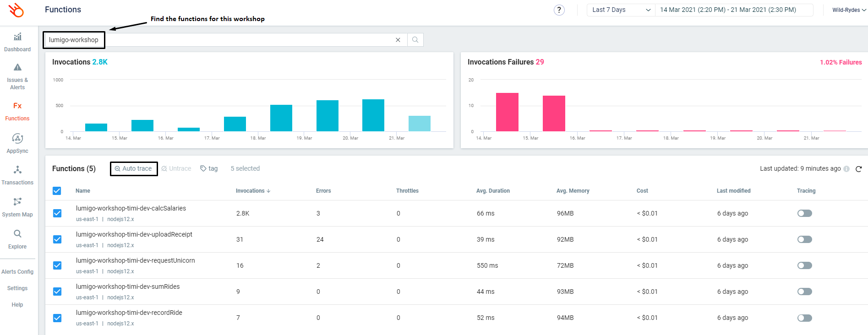Enable tracing for requestUnicorn

(x=805, y=265)
